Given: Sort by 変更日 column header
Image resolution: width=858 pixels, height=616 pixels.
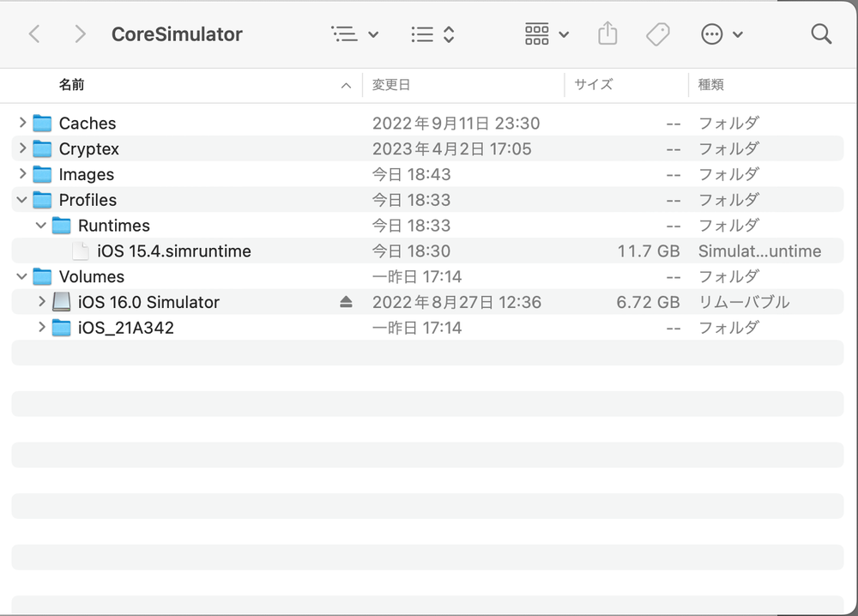Looking at the screenshot, I should 391,85.
